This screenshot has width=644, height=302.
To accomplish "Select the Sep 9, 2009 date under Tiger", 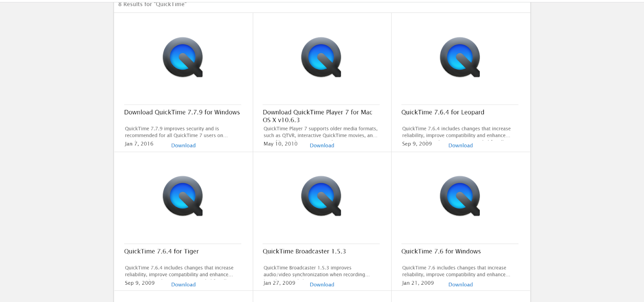I will [140, 283].
